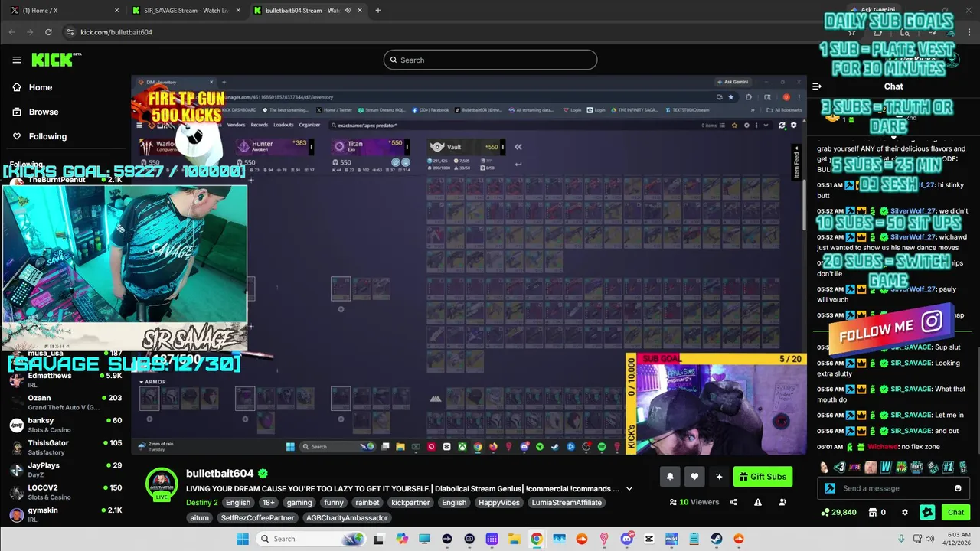The width and height of the screenshot is (980, 551).
Task: Open ThisIsGator channel in sidebar
Action: tap(65, 447)
